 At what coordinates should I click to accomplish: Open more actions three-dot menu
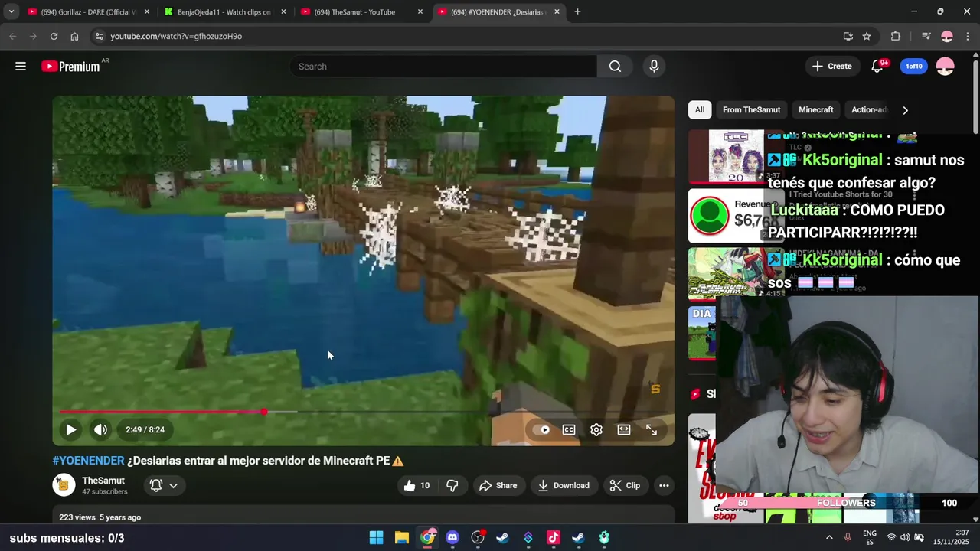664,485
